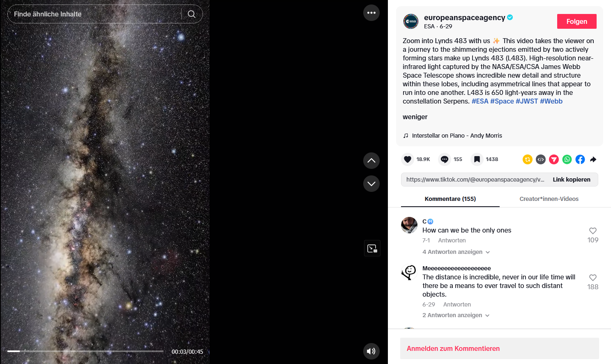Image resolution: width=611 pixels, height=364 pixels.
Task: Go to previous video with up arrow
Action: click(x=371, y=161)
